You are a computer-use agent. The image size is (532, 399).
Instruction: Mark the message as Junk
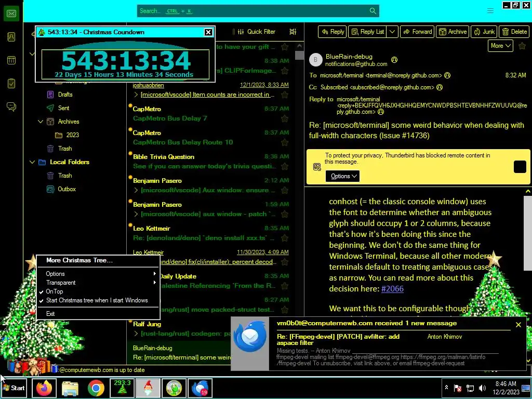tap(484, 32)
